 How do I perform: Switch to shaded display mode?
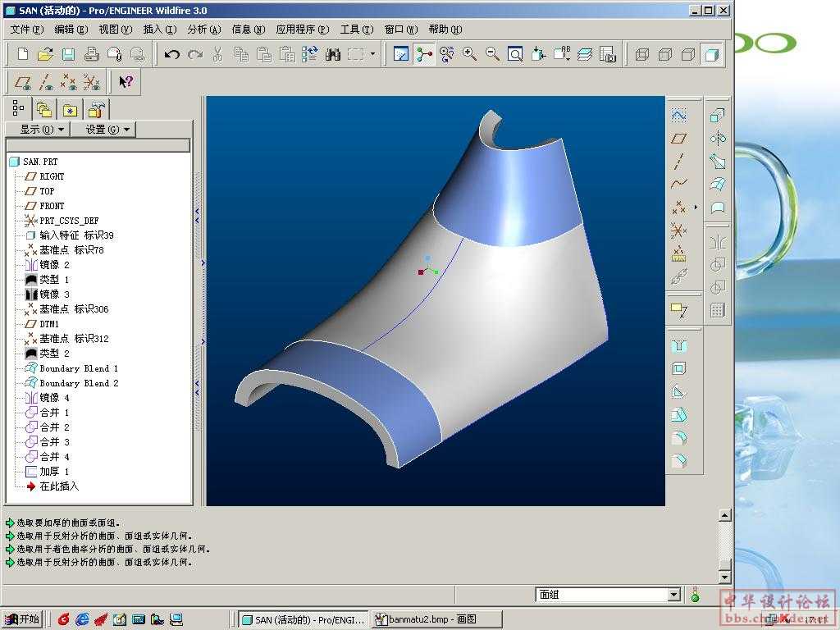[x=711, y=54]
